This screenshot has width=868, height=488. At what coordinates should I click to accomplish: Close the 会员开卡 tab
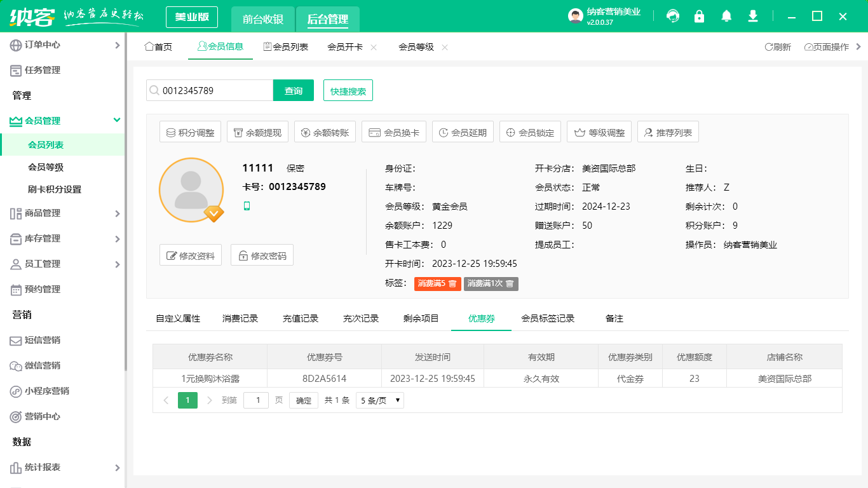tap(374, 47)
